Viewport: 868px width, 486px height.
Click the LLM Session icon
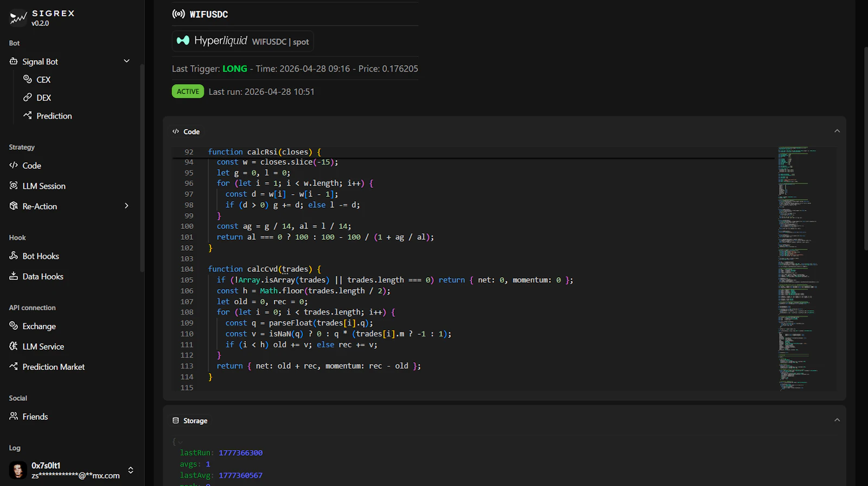(14, 186)
